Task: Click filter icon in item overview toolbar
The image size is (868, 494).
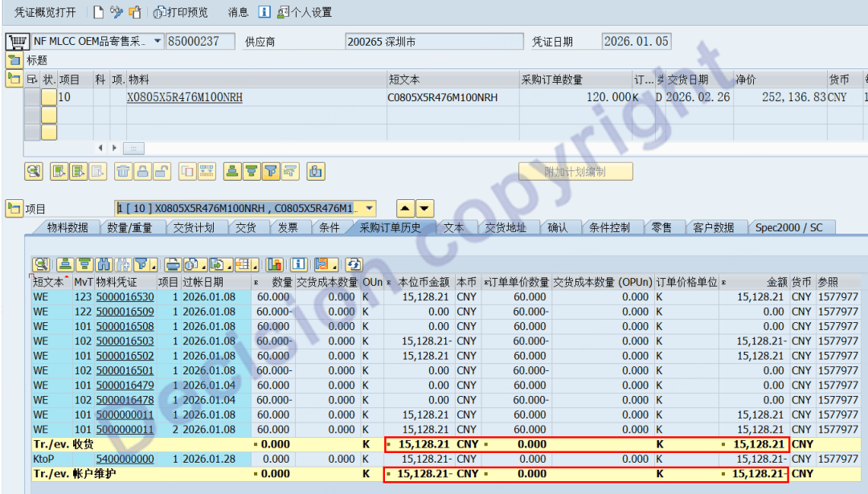Action: [271, 170]
